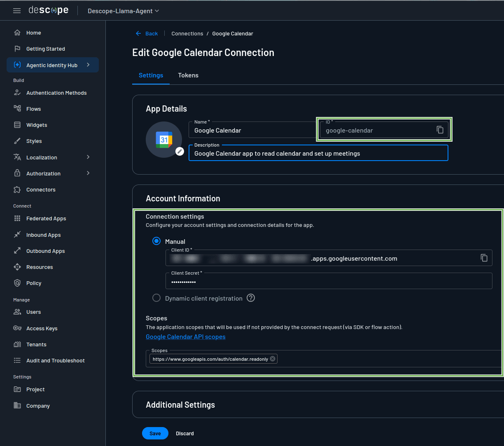The image size is (504, 446).
Task: Click the Save button
Action: coord(155,433)
